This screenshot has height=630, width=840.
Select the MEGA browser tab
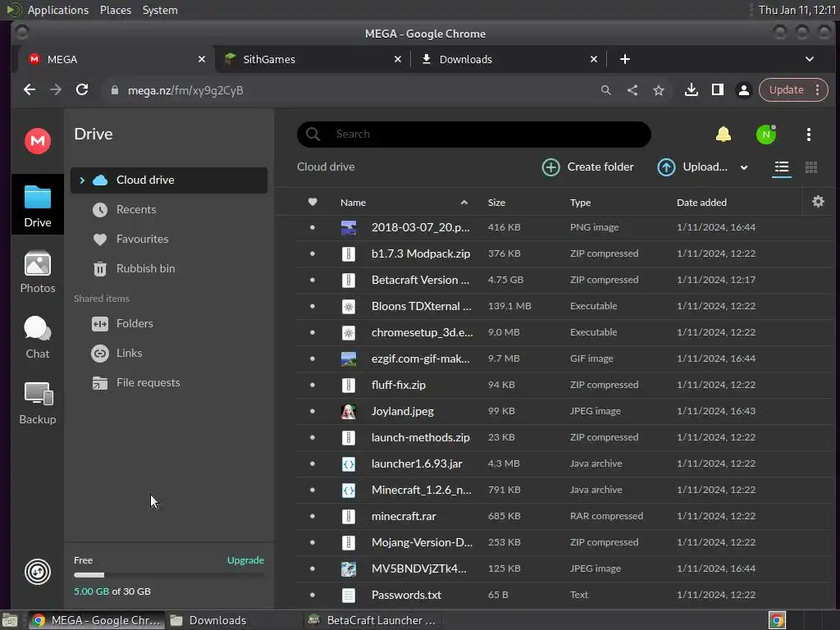116,59
